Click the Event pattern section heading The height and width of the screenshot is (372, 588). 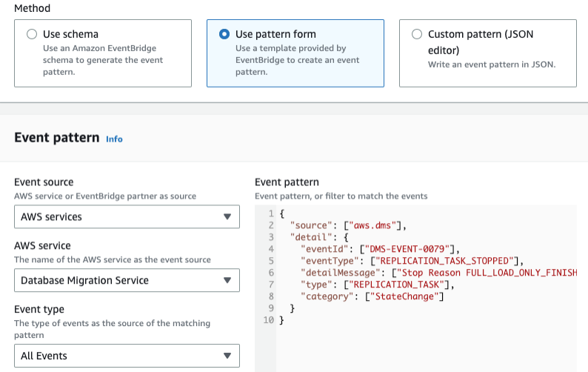pos(56,138)
